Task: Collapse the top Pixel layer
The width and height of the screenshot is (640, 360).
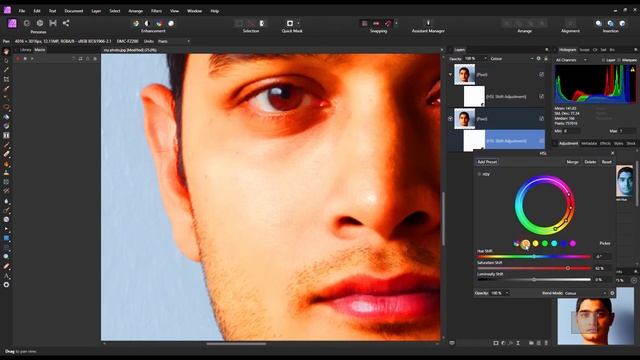Action: pos(451,75)
